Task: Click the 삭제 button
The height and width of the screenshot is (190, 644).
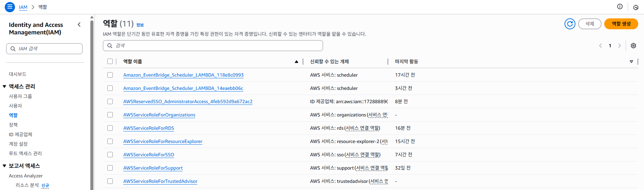Action: [x=590, y=24]
